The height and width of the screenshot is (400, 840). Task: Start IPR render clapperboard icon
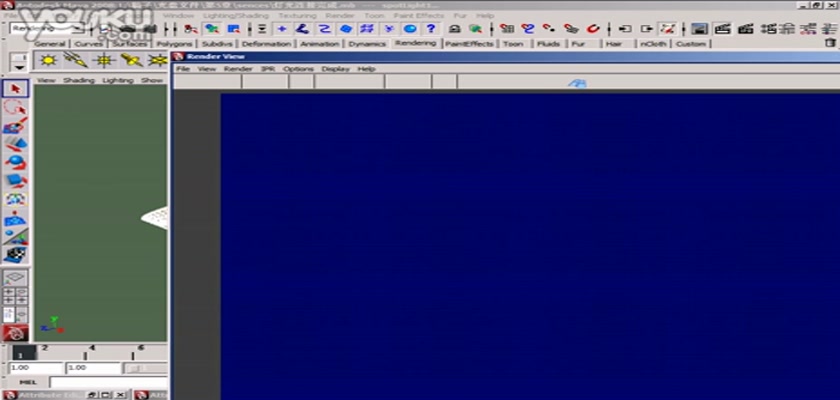pyautogui.click(x=745, y=28)
